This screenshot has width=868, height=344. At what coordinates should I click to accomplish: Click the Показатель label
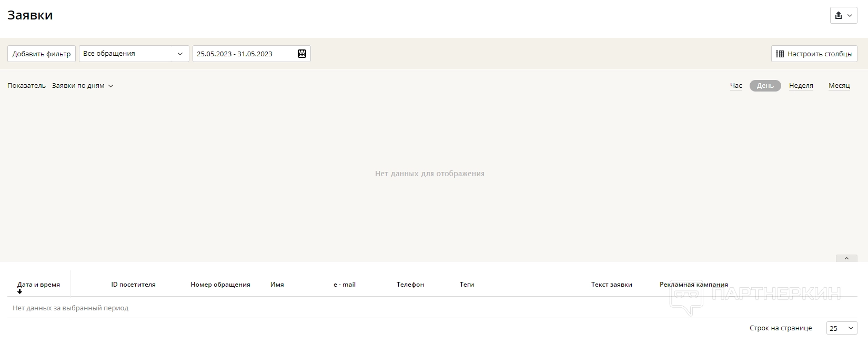[26, 86]
